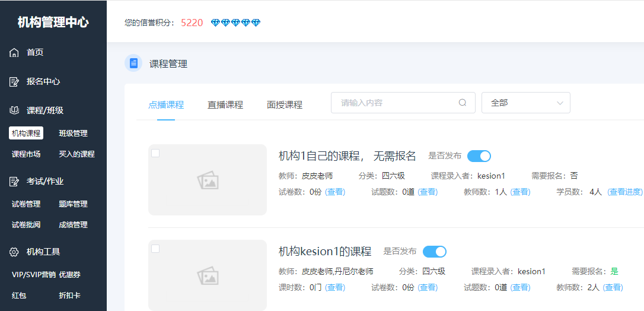Click the 报名中心 edit icon in sidebar

tap(14, 82)
